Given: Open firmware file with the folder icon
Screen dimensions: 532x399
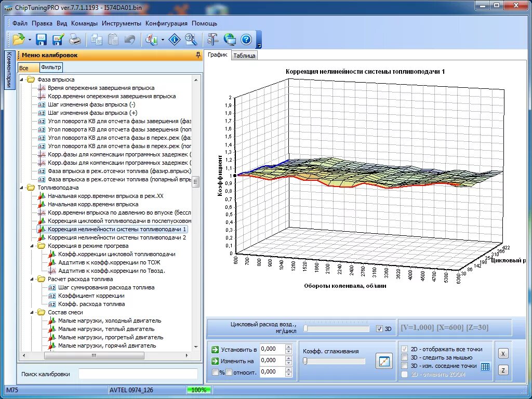Looking at the screenshot, I should click(19, 39).
